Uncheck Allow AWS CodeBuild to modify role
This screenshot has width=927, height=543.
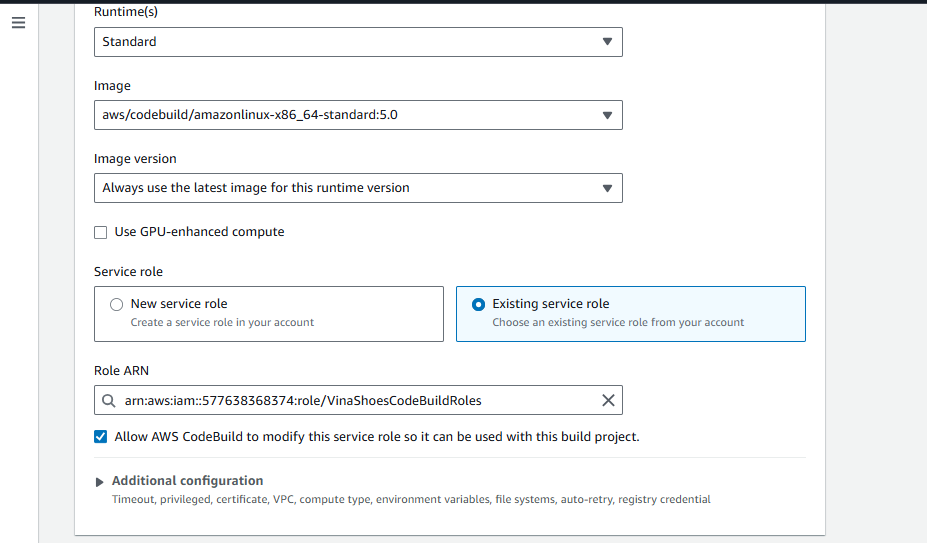click(100, 437)
